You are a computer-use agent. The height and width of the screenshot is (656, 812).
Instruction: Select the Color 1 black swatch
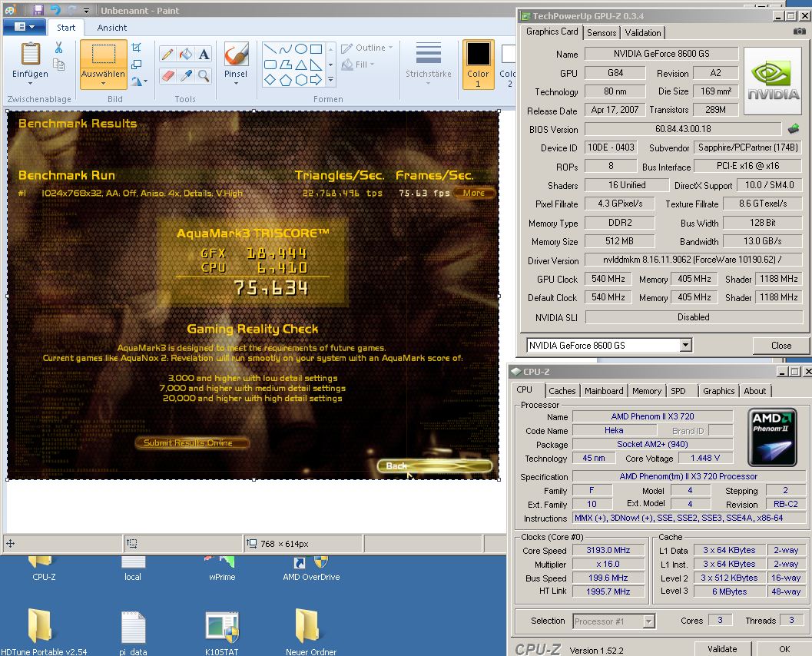(x=478, y=55)
